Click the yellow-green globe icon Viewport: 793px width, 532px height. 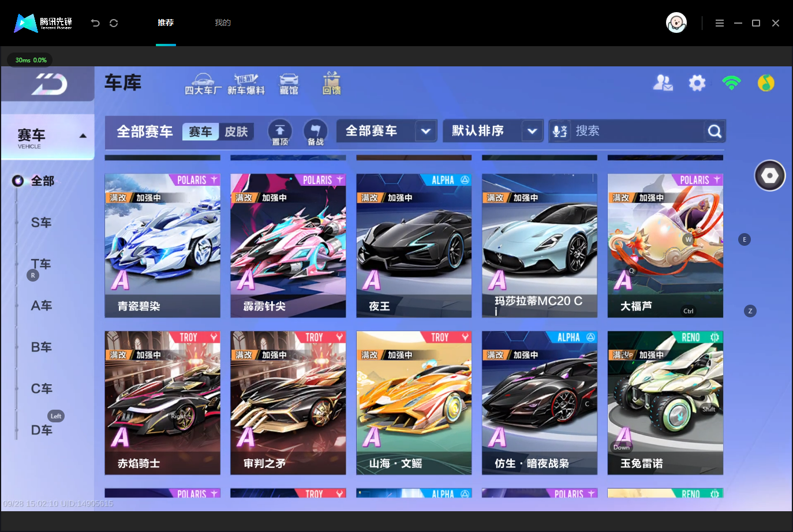(x=766, y=83)
